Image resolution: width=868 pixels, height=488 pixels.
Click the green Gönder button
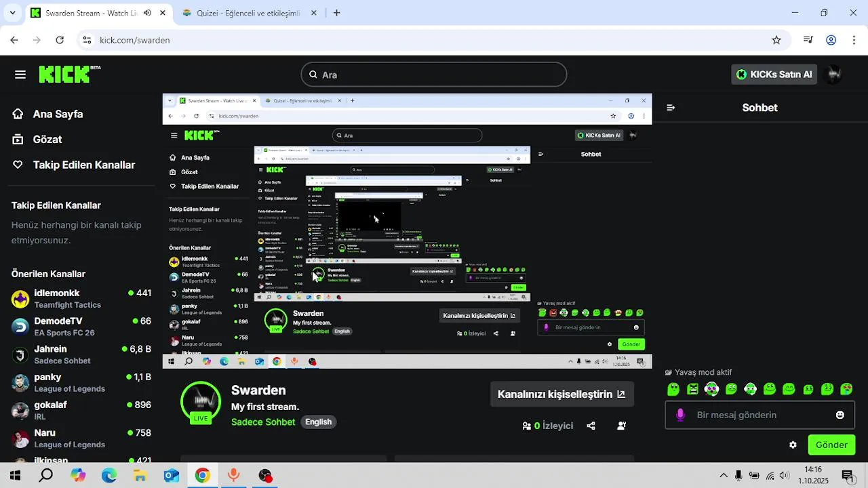tap(831, 445)
